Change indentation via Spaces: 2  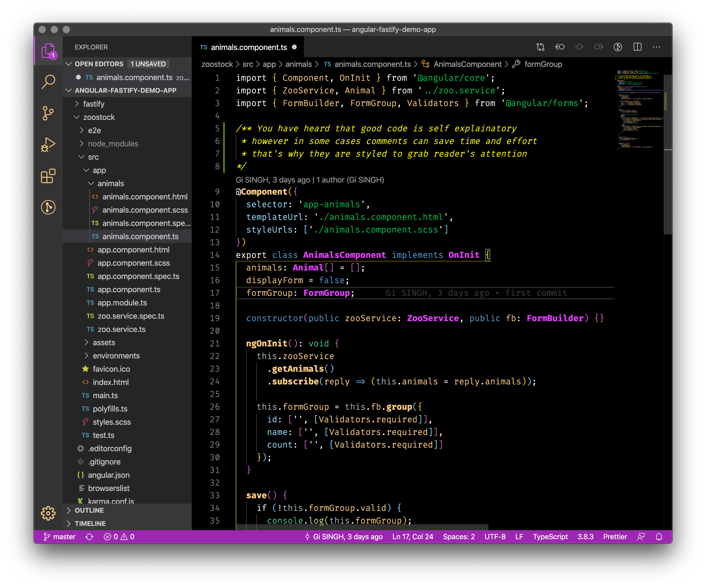pos(459,536)
